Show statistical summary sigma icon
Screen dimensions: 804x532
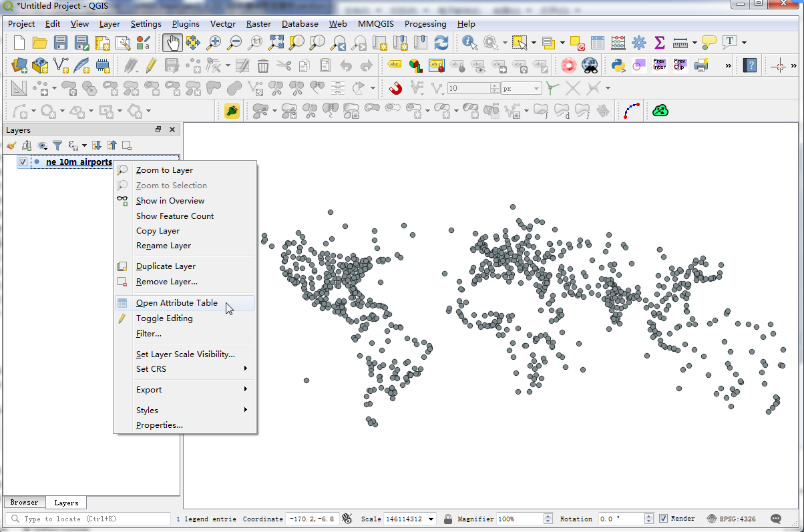click(x=660, y=43)
